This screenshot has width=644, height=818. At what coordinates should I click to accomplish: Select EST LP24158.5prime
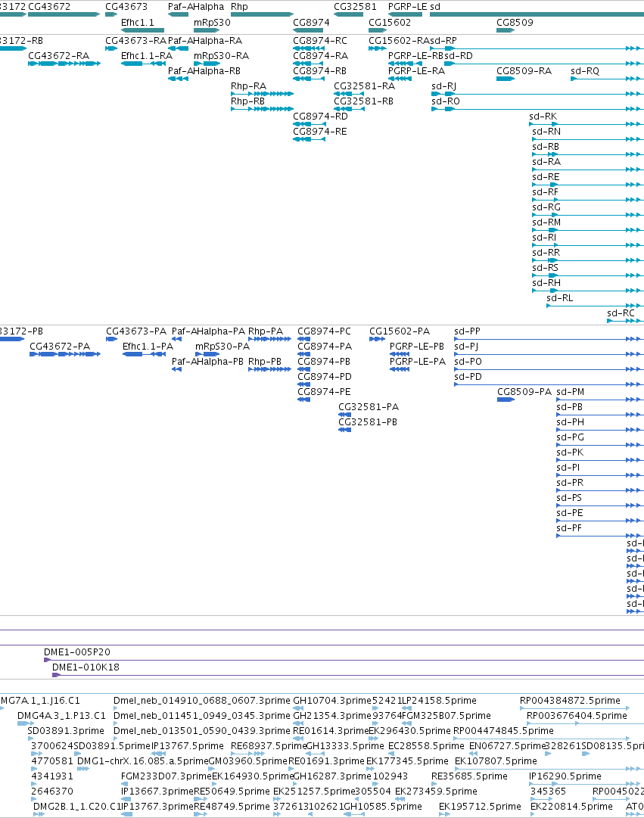439,701
